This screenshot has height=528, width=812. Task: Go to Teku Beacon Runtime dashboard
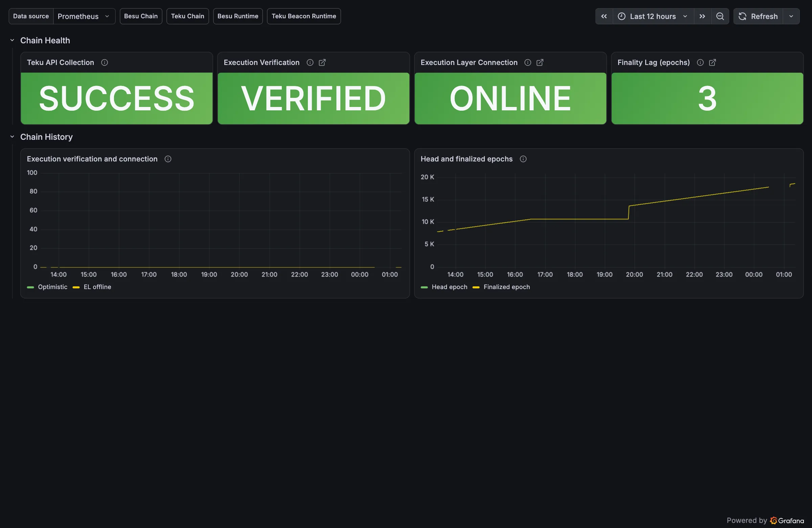[x=303, y=16]
